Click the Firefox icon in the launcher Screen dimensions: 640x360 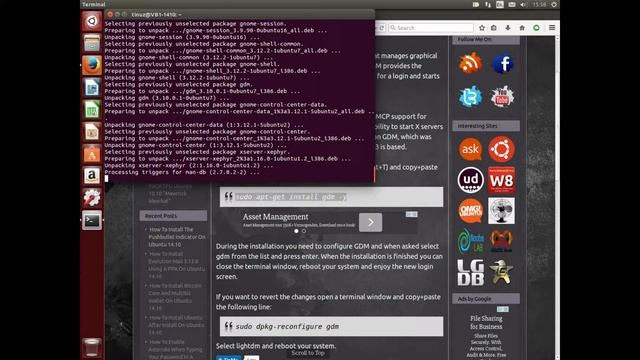(92, 65)
